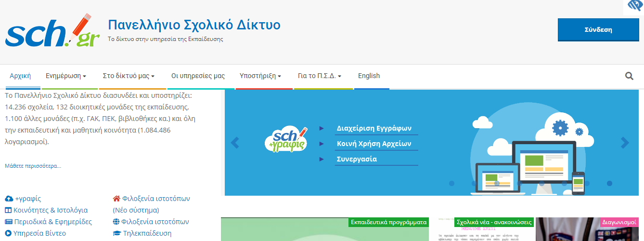Image resolution: width=644 pixels, height=241 pixels.
Task: Go to previous banner slide arrow
Action: coord(235,143)
